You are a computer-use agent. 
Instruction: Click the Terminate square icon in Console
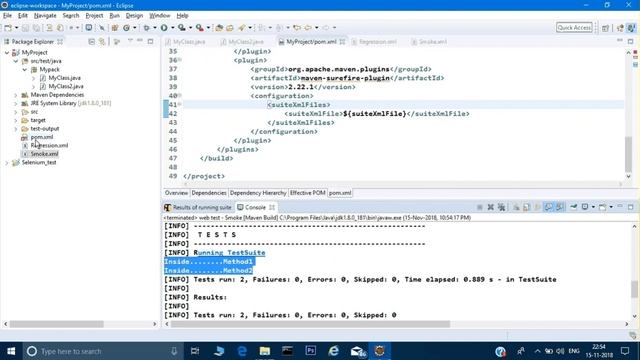[480, 207]
